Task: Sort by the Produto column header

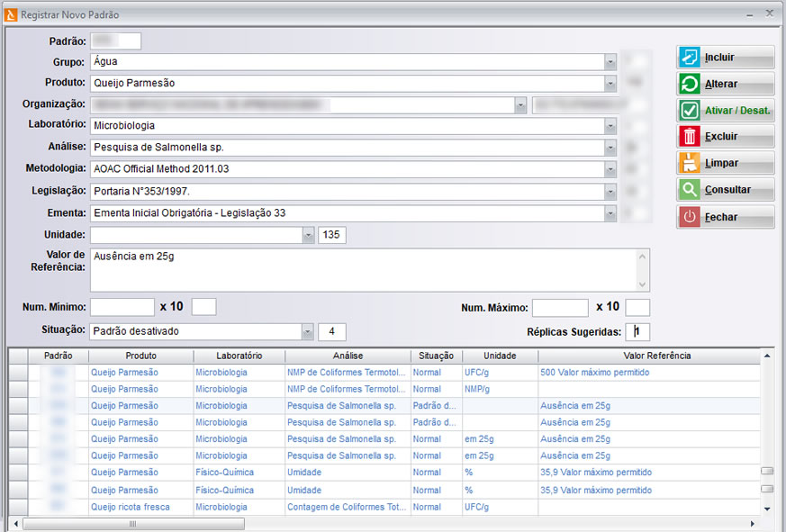Action: click(140, 356)
